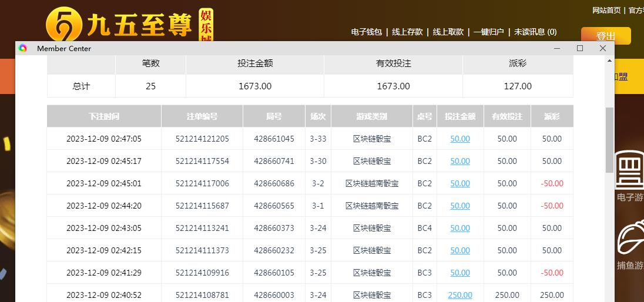644x302 pixels.
Task: Select session value 3-2
Action: (318, 183)
